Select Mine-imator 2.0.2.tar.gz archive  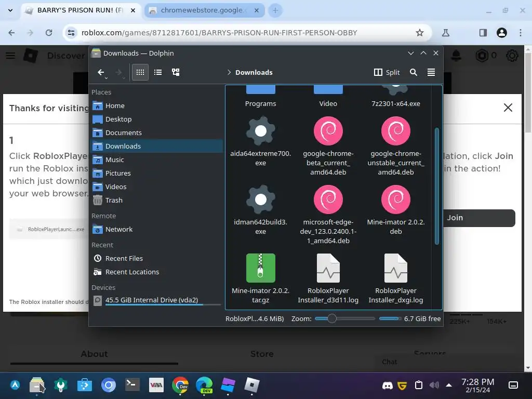tap(261, 278)
